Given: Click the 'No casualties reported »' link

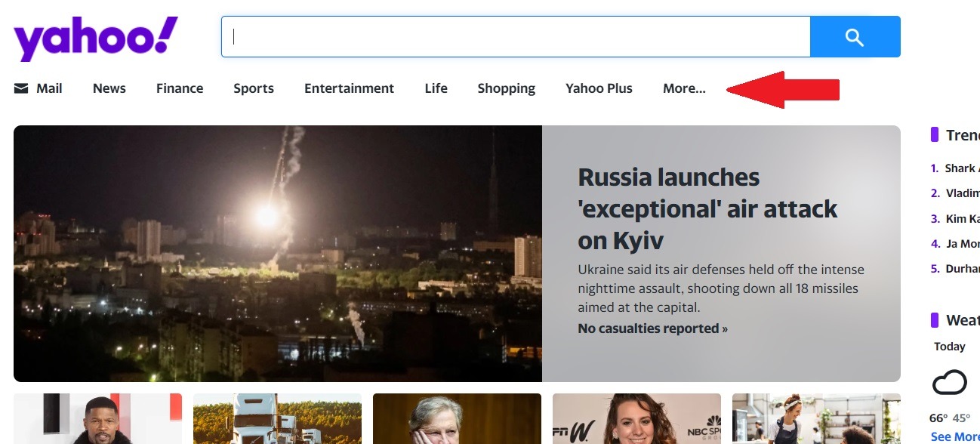Looking at the screenshot, I should 650,328.
